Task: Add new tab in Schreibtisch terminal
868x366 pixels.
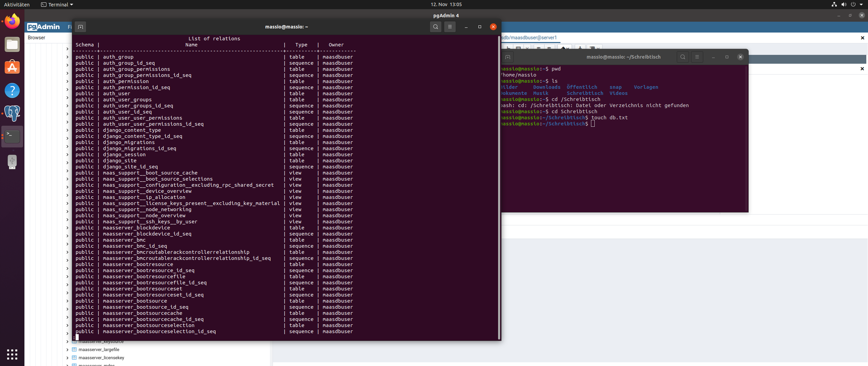Action: click(x=508, y=57)
